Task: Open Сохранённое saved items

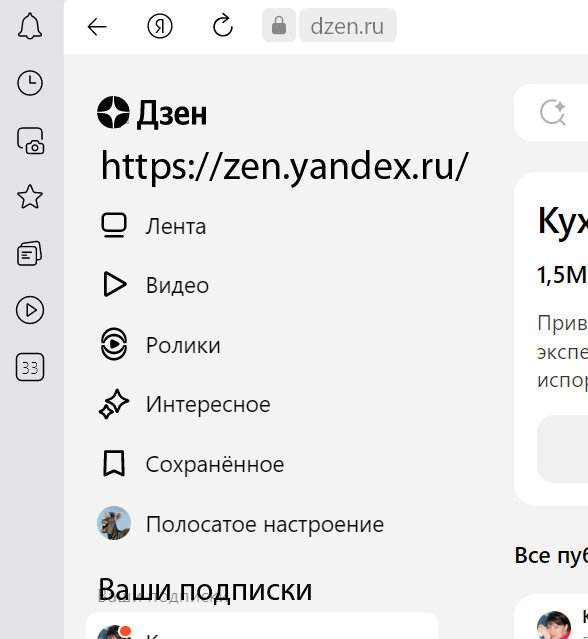Action: click(192, 464)
